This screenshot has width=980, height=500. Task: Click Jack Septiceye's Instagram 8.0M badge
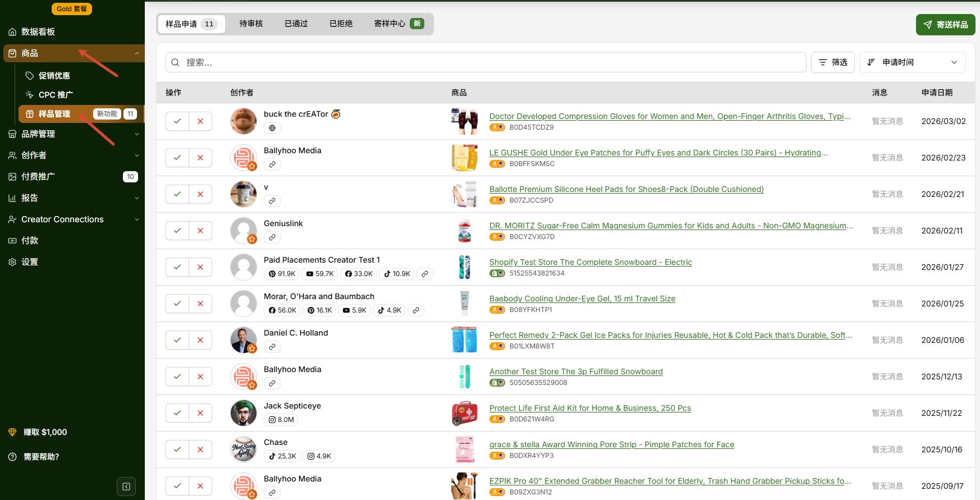(281, 420)
